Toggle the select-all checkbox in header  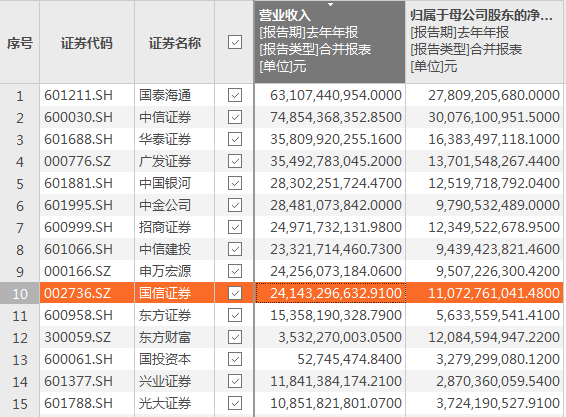(x=235, y=42)
